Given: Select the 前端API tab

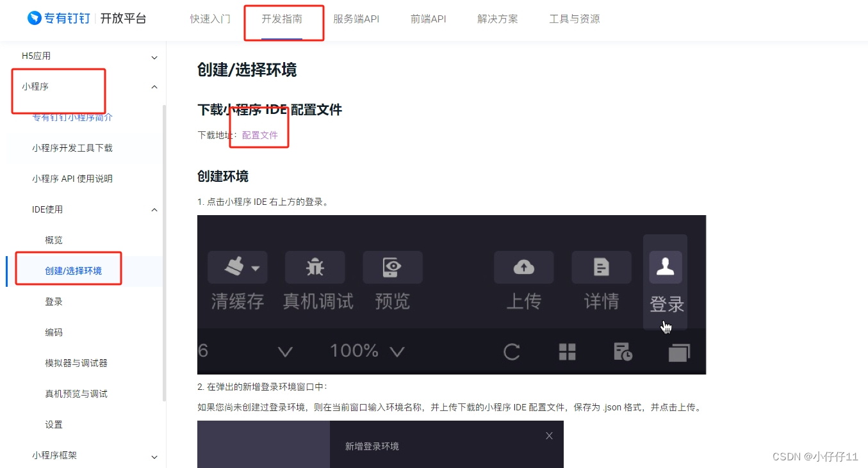Looking at the screenshot, I should click(429, 19).
